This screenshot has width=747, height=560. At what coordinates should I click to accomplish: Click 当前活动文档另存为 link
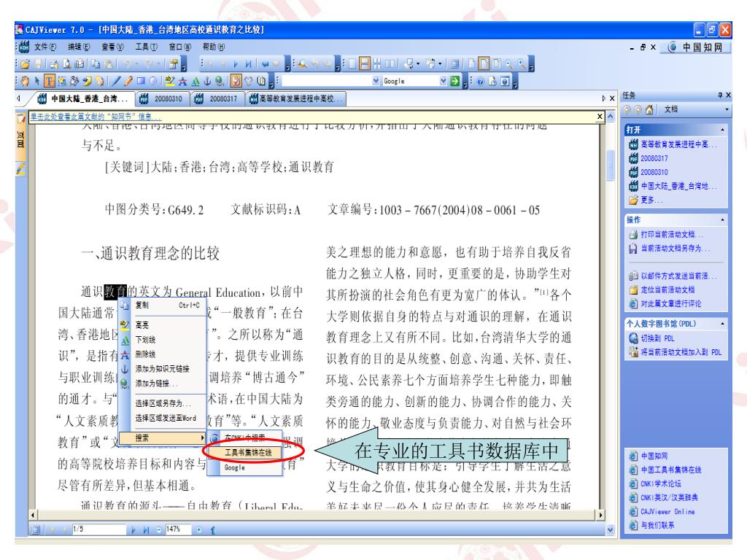click(675, 248)
